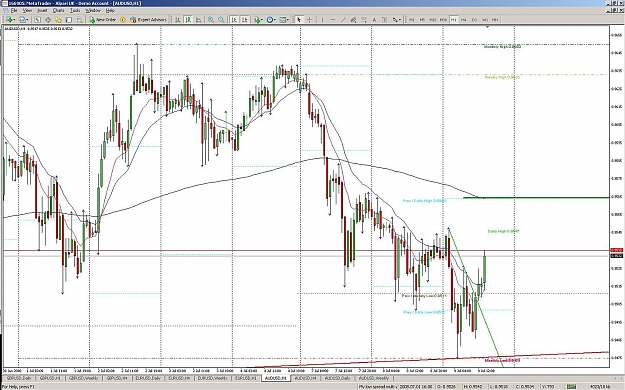Open the Indicators list dropdown

(x=258, y=19)
